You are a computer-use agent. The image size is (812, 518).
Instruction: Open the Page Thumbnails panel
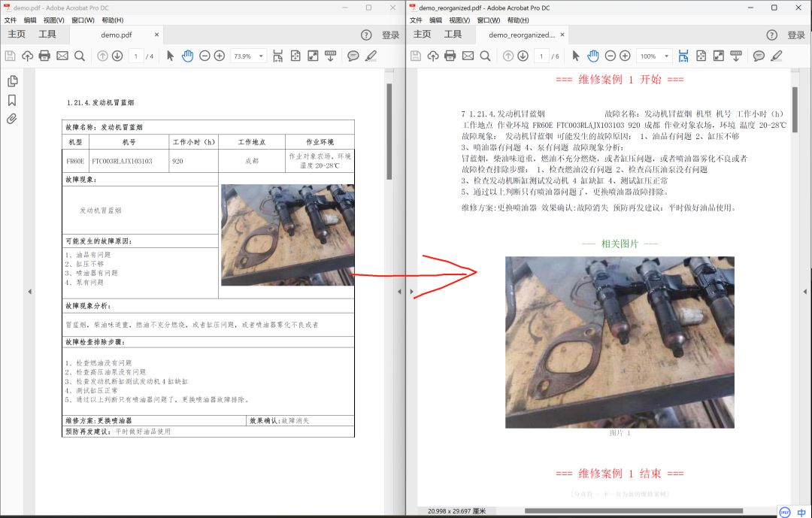tap(11, 80)
